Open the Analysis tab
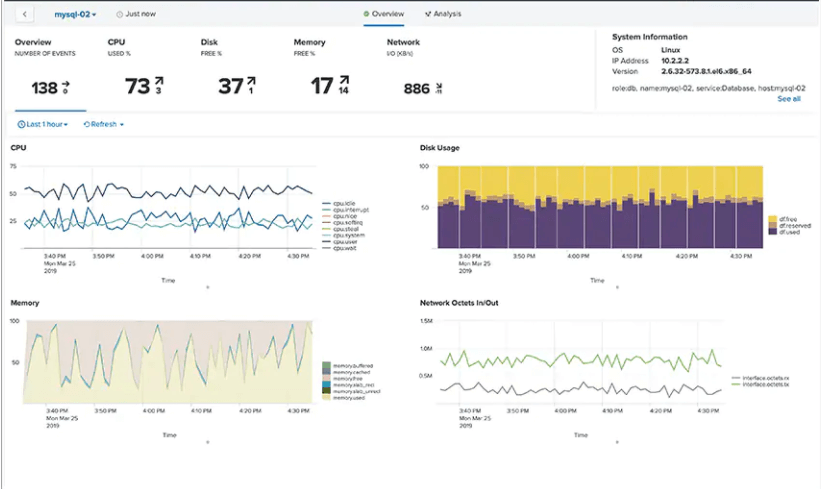Image resolution: width=821 pixels, height=489 pixels. click(x=447, y=15)
